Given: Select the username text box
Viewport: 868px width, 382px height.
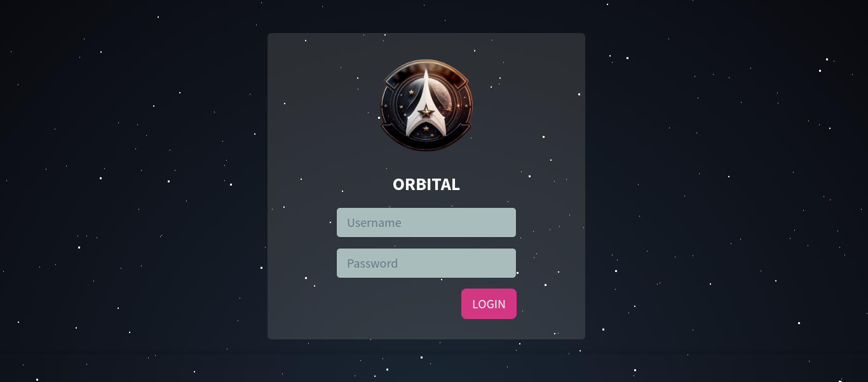Looking at the screenshot, I should [426, 222].
